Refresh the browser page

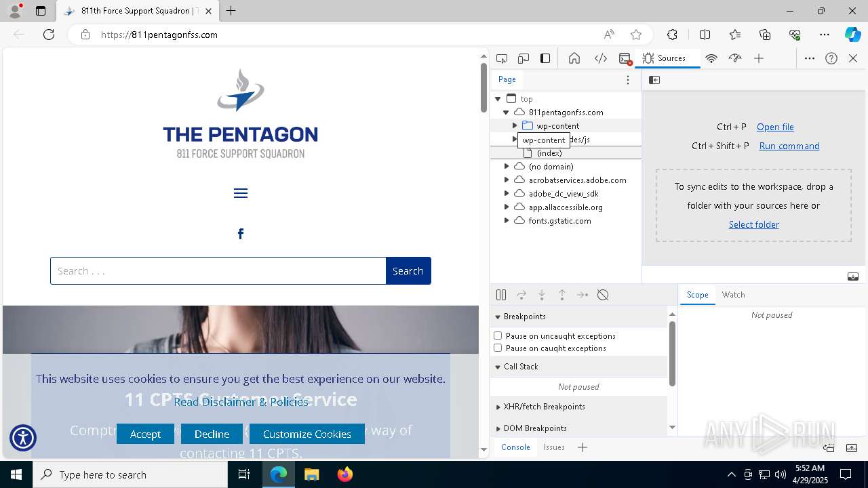pyautogui.click(x=49, y=35)
